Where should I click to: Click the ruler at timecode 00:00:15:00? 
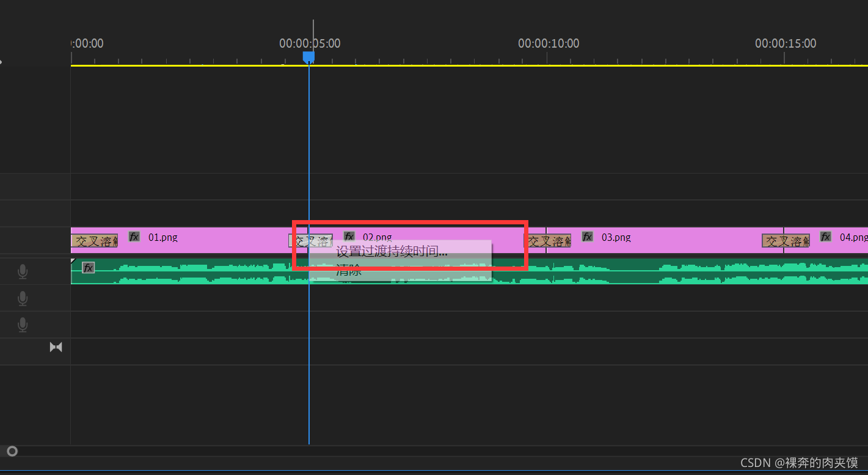coord(786,43)
